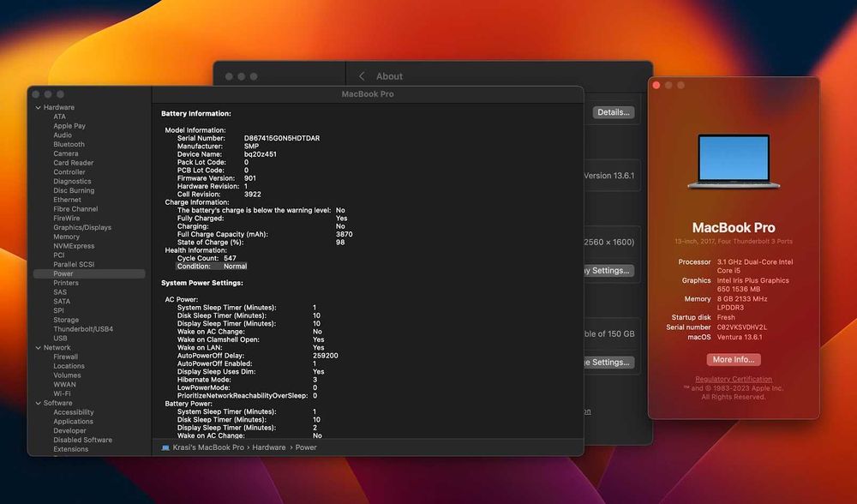Select ATA in Hardware list
This screenshot has height=504, width=857.
tap(59, 117)
